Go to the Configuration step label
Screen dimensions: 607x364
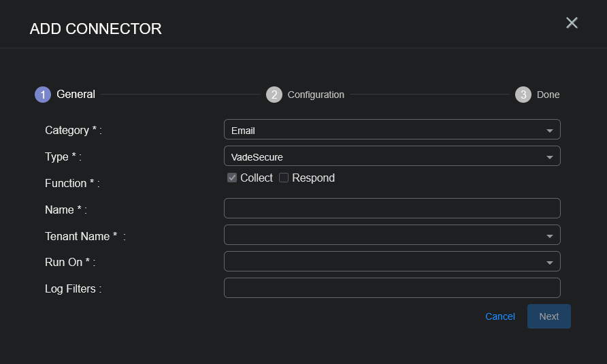pyautogui.click(x=316, y=95)
